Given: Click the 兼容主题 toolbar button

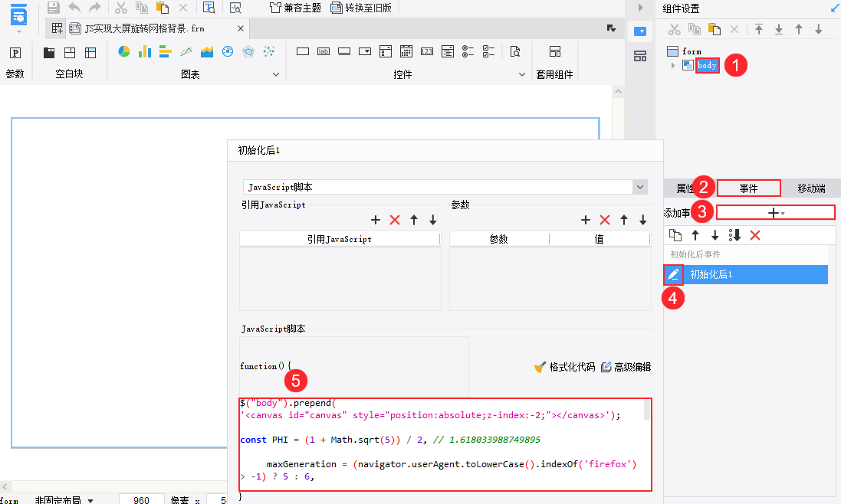Looking at the screenshot, I should coord(295,8).
